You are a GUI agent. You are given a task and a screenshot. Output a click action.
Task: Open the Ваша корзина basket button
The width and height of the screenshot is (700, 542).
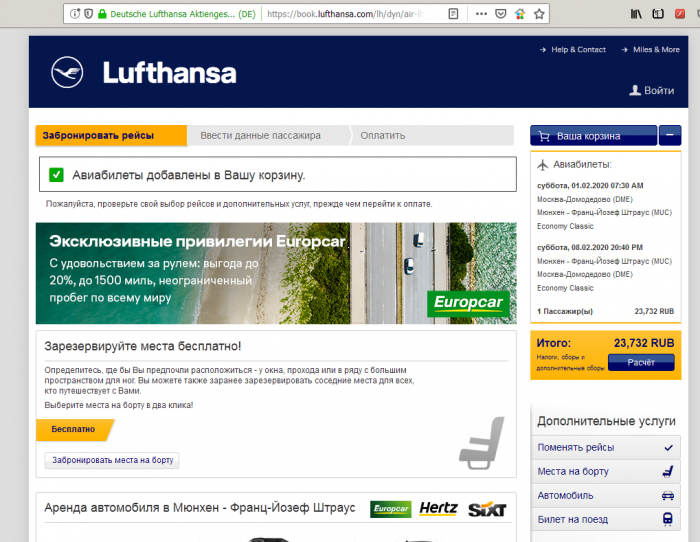(593, 136)
